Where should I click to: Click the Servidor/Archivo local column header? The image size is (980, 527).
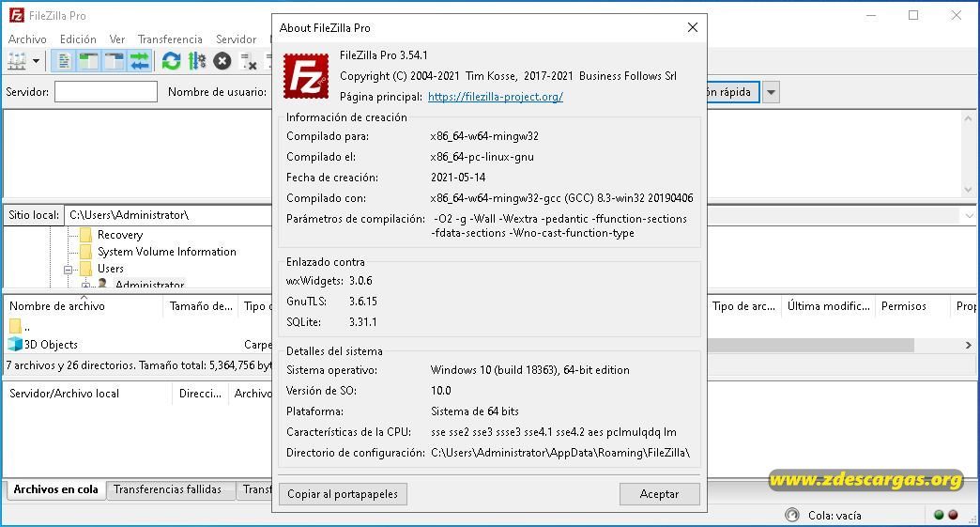87,394
